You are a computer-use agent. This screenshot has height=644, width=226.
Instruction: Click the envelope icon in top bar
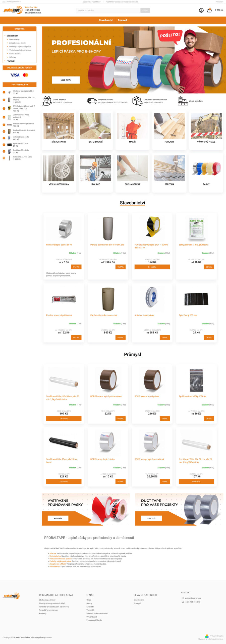coord(4,2)
